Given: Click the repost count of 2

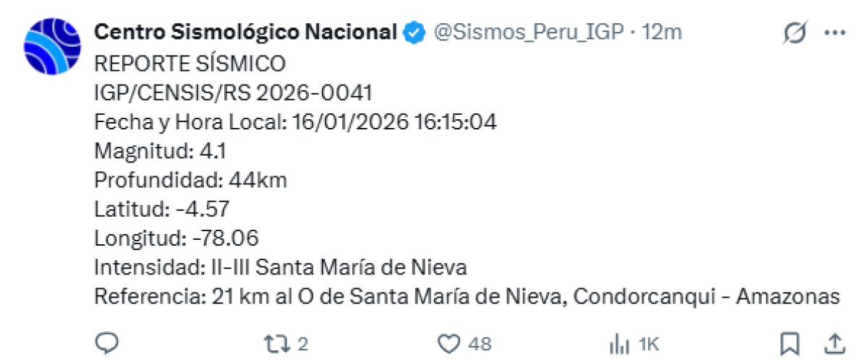Looking at the screenshot, I should (x=302, y=344).
